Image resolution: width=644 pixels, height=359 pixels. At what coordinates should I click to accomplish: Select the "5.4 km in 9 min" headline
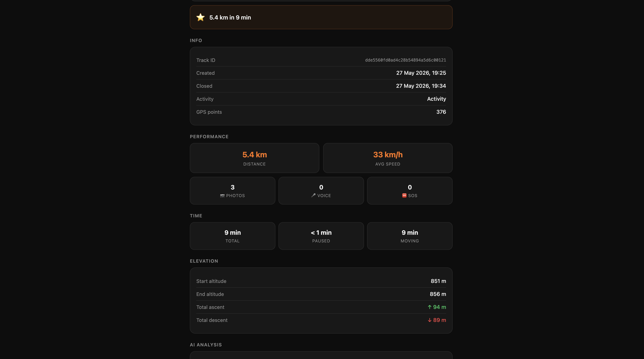click(230, 17)
